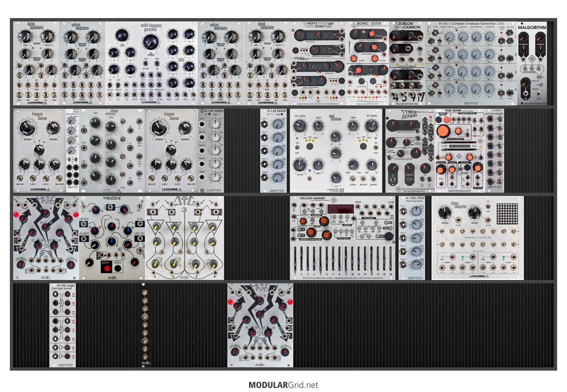Toggle the Sync switch on chaos computer
The image size is (567, 392).
(x=488, y=207)
